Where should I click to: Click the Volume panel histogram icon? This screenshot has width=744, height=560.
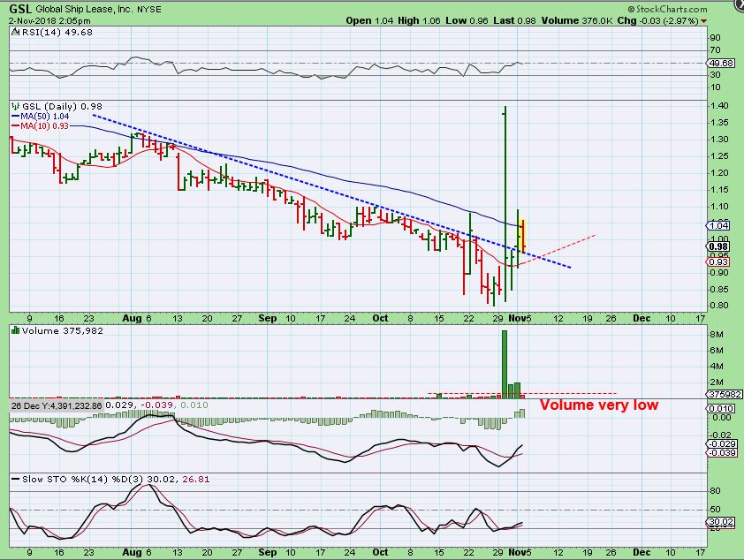pos(16,330)
